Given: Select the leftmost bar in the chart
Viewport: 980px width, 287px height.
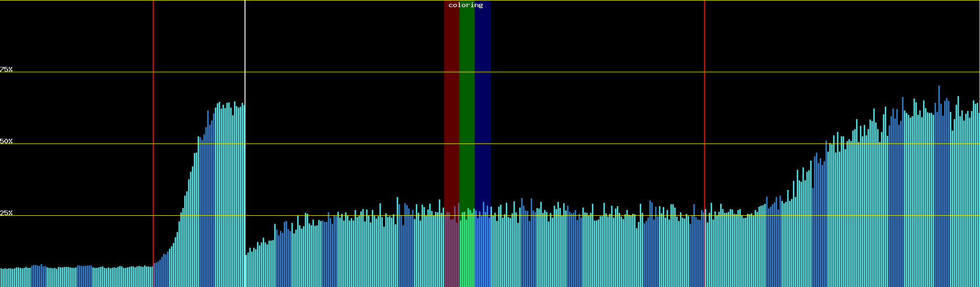Looking at the screenshot, I should click(1, 278).
